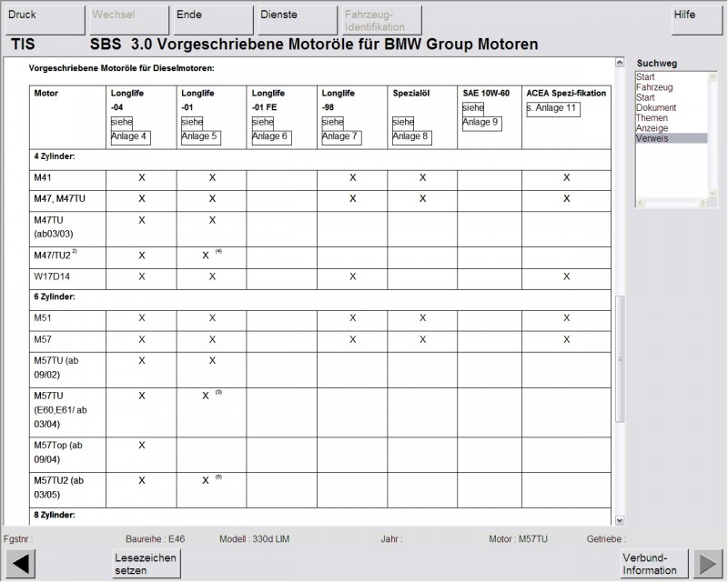
Task: Click Lesezeichen setzen button
Action: (x=147, y=564)
